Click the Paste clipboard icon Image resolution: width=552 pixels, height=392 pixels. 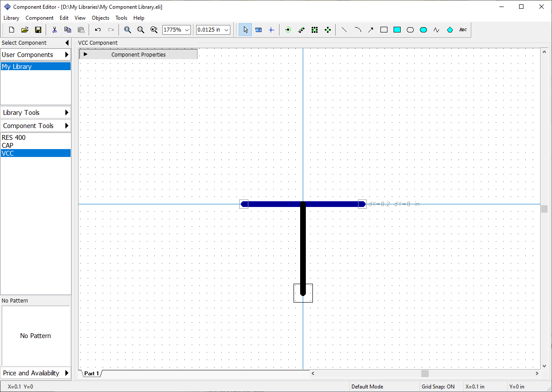(81, 30)
